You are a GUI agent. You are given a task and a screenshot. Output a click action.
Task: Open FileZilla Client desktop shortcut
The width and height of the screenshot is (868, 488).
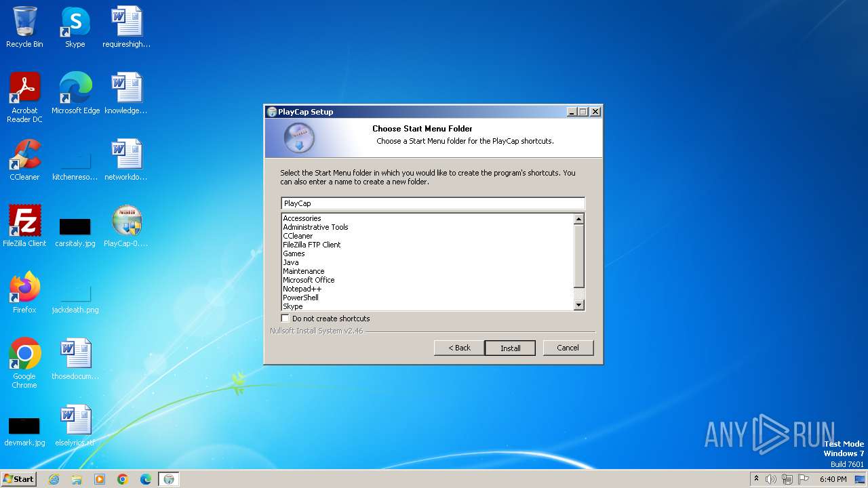(x=24, y=226)
